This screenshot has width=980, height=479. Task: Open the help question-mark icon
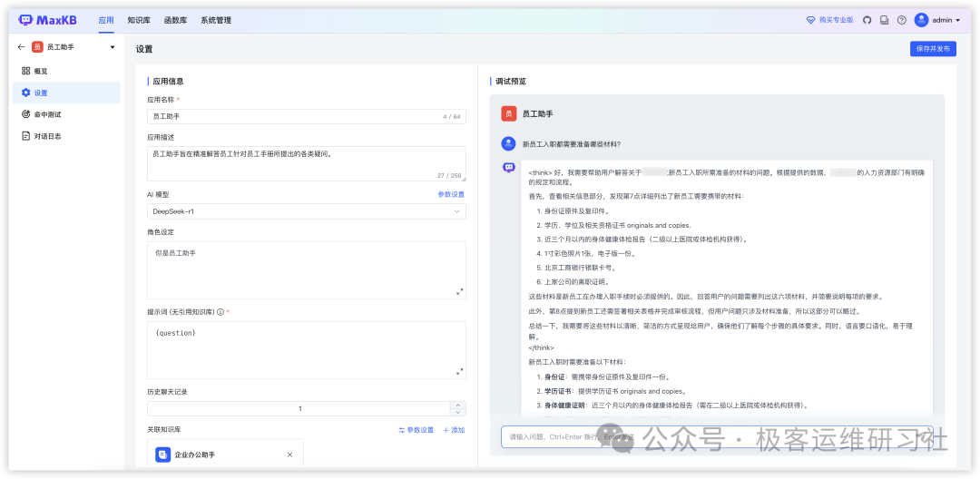pyautogui.click(x=902, y=20)
